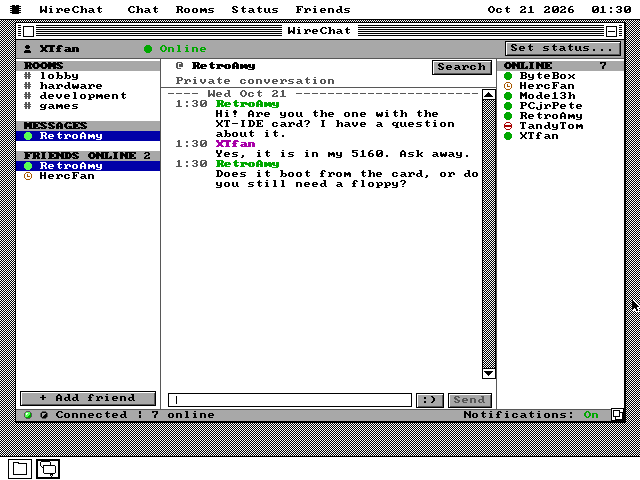The height and width of the screenshot is (480, 640).
Task: Click the @ icon before RetroAmy header
Action: [179, 66]
